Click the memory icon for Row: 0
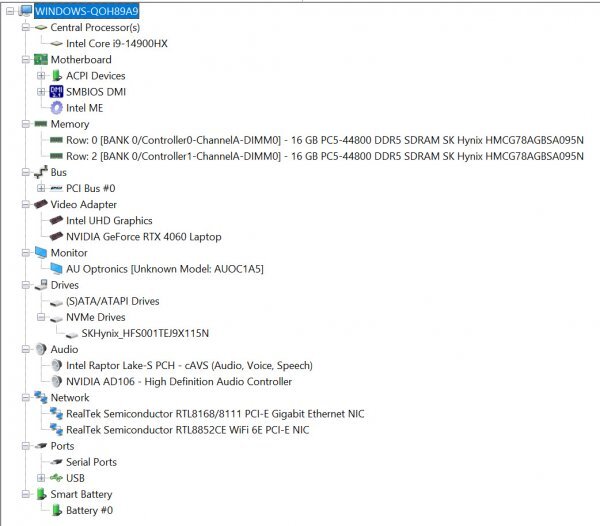The image size is (600, 526). (56, 140)
